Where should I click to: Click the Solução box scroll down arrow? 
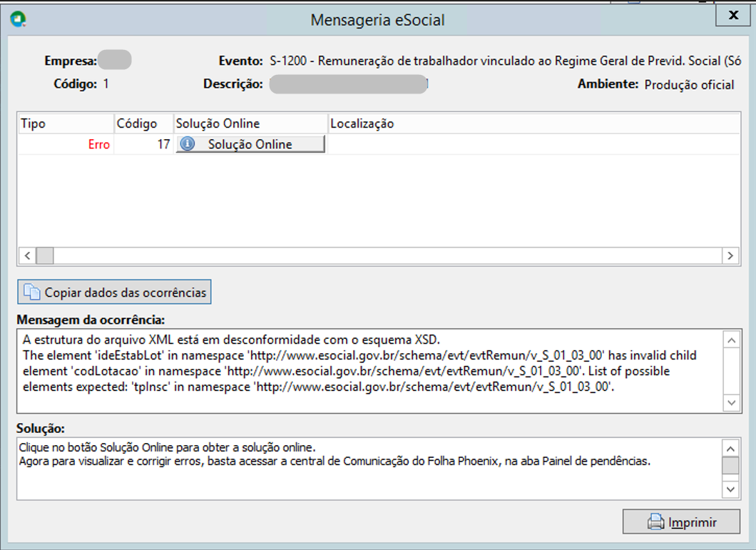coord(730,489)
